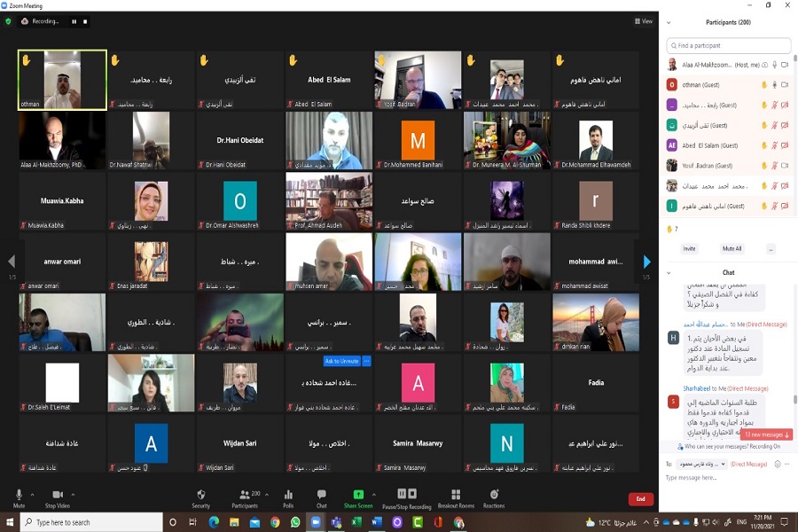Viewport: 798px width, 532px height.
Task: Click the green encryption shield icon
Action: pos(8,21)
